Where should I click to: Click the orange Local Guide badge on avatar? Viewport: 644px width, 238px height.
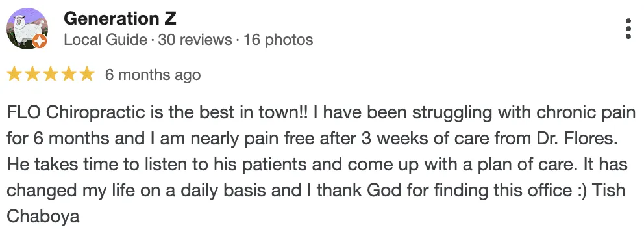coord(40,42)
